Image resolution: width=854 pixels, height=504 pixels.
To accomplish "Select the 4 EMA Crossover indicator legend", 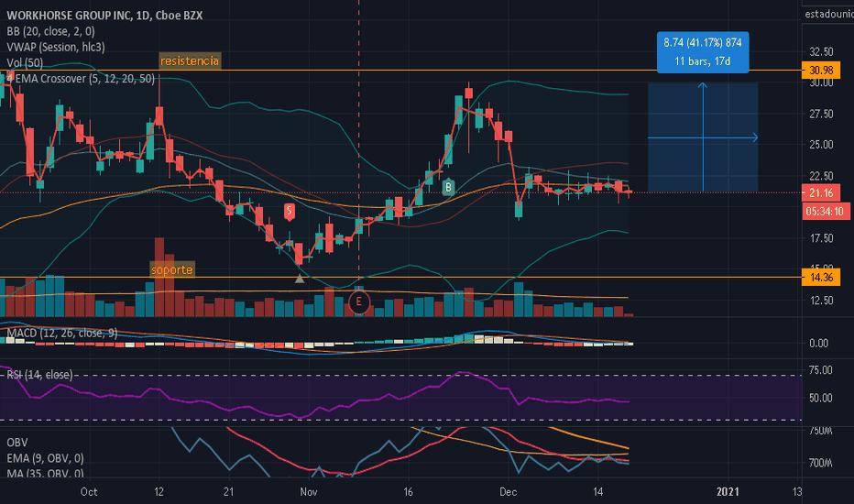I will [x=81, y=79].
